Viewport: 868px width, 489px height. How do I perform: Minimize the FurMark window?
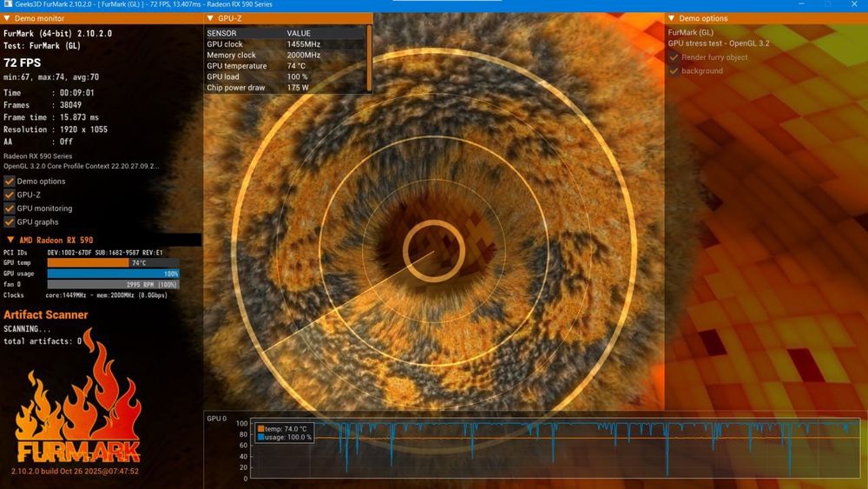click(801, 3)
